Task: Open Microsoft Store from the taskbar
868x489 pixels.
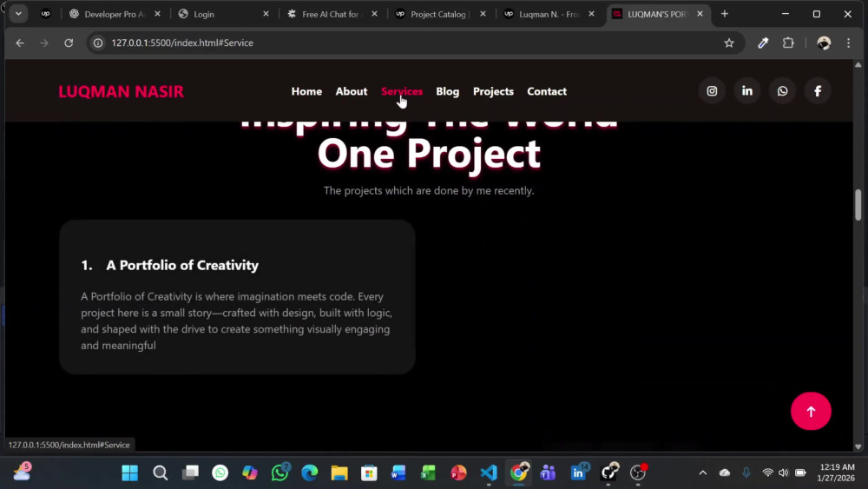Action: point(369,473)
